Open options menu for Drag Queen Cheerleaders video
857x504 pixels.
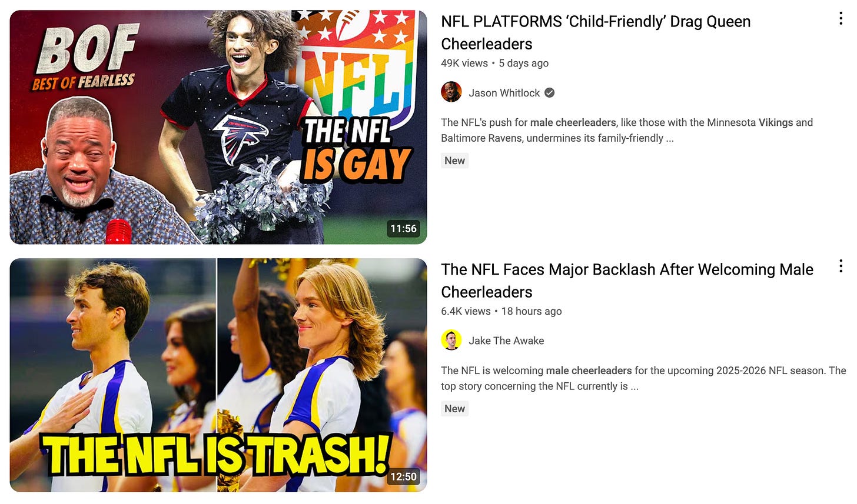pyautogui.click(x=841, y=19)
